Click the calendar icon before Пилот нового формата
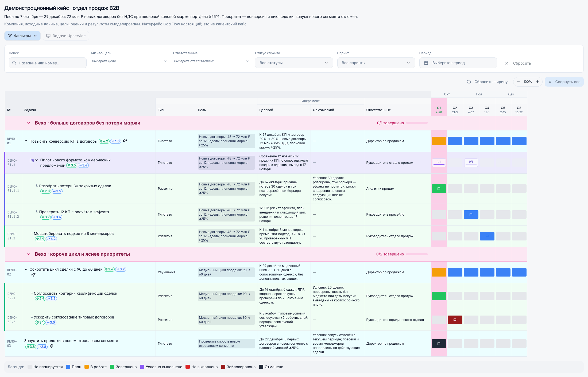Screen dimensions: 588x377 click(x=32, y=160)
